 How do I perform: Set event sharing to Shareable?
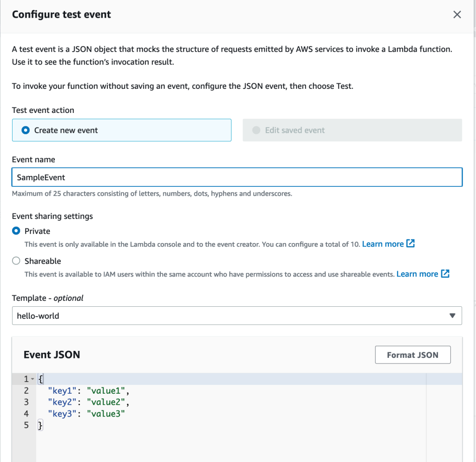(x=17, y=261)
